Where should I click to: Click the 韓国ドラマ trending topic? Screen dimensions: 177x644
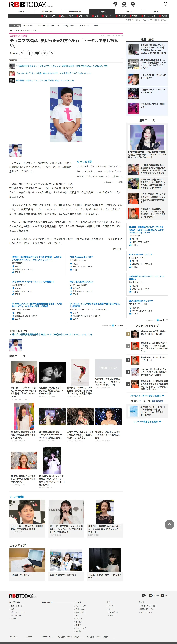point(84,26)
